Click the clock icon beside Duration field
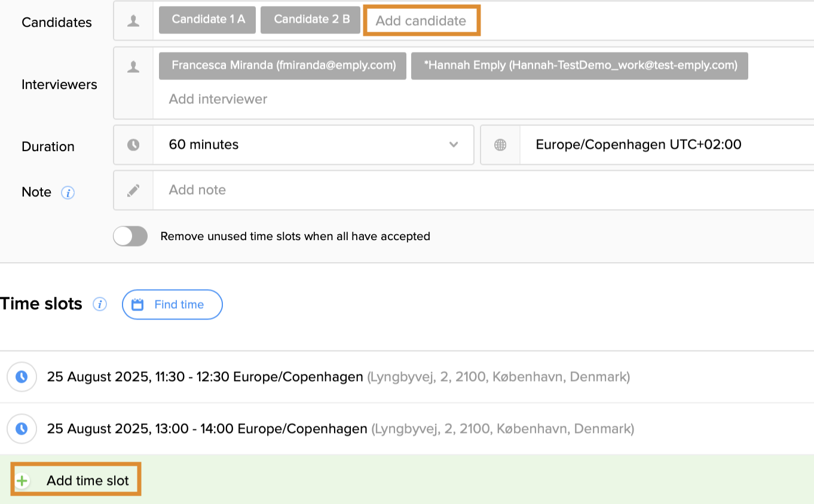The image size is (814, 504). click(x=133, y=145)
